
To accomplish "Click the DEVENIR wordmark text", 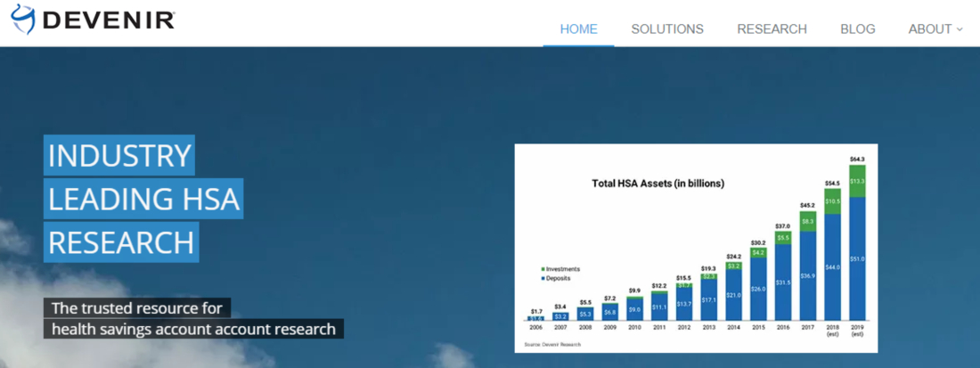I will click(x=109, y=20).
